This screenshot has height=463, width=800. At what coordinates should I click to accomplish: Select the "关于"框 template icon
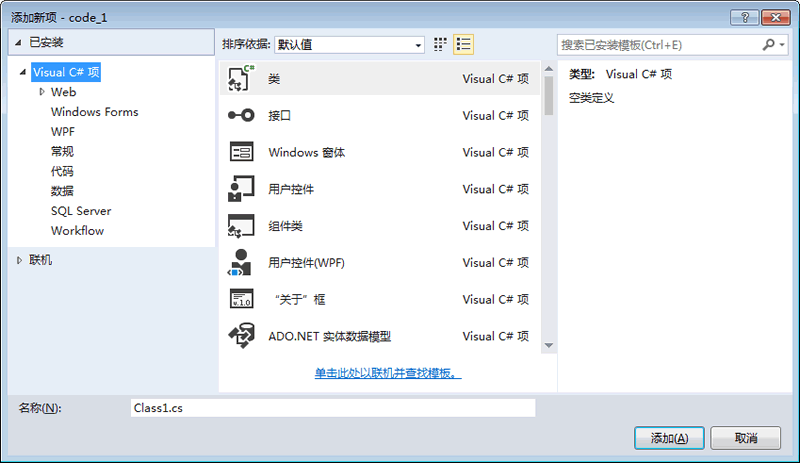click(x=242, y=299)
